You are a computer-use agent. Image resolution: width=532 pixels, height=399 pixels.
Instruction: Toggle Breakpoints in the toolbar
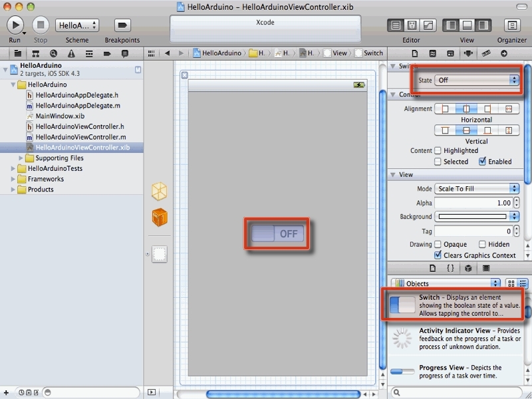click(122, 25)
